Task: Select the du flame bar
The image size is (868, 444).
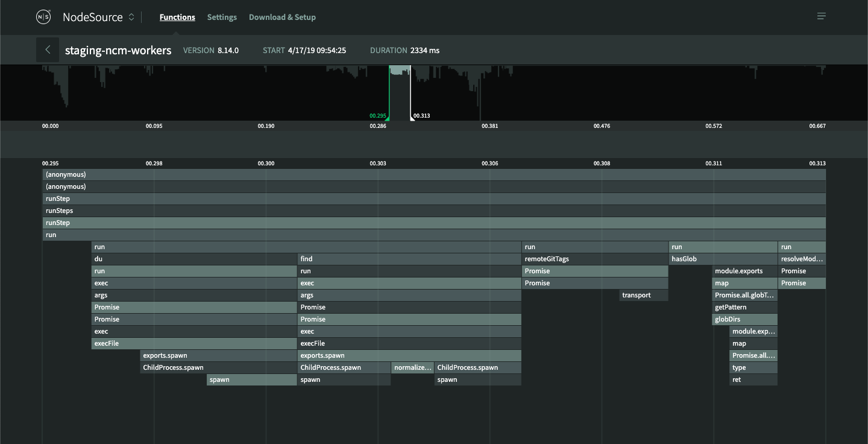Action: pos(194,259)
